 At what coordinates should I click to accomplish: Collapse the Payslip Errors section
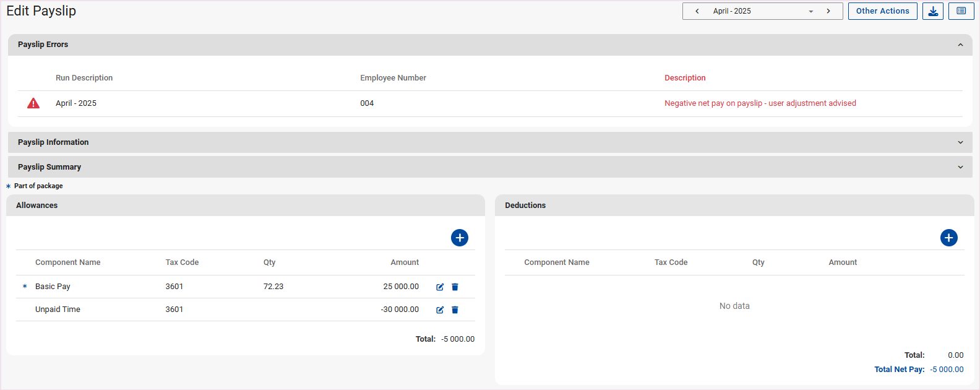960,45
